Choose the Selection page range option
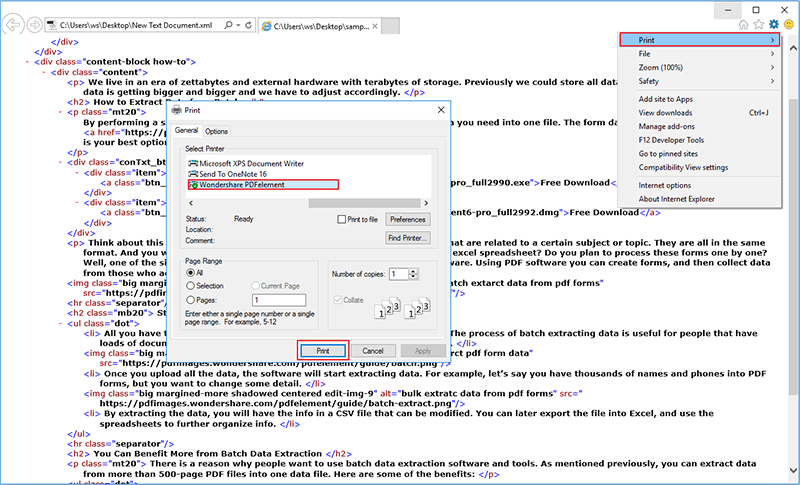 [191, 285]
